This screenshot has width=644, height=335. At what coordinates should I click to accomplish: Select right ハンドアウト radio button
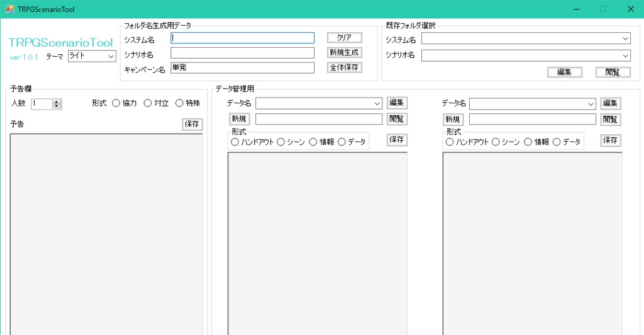(467, 142)
